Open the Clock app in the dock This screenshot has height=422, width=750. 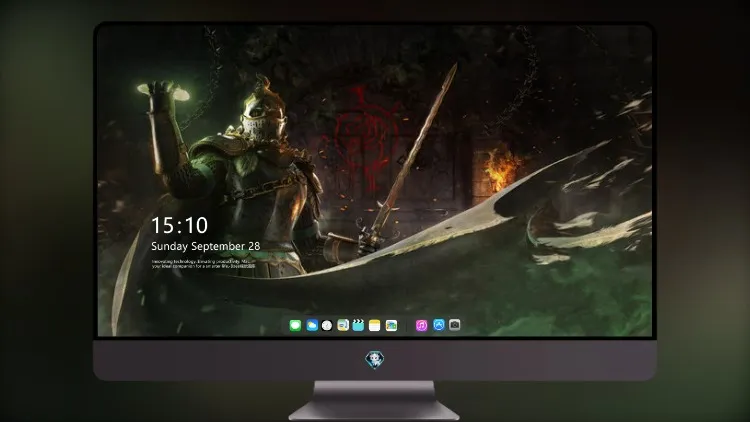327,325
